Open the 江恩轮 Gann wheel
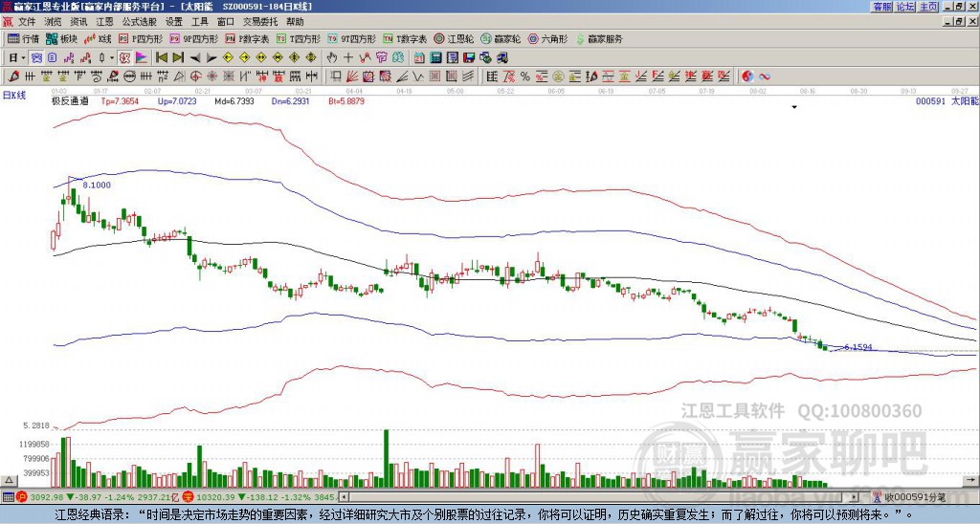Viewport: 980px width, 524px height. pos(455,38)
